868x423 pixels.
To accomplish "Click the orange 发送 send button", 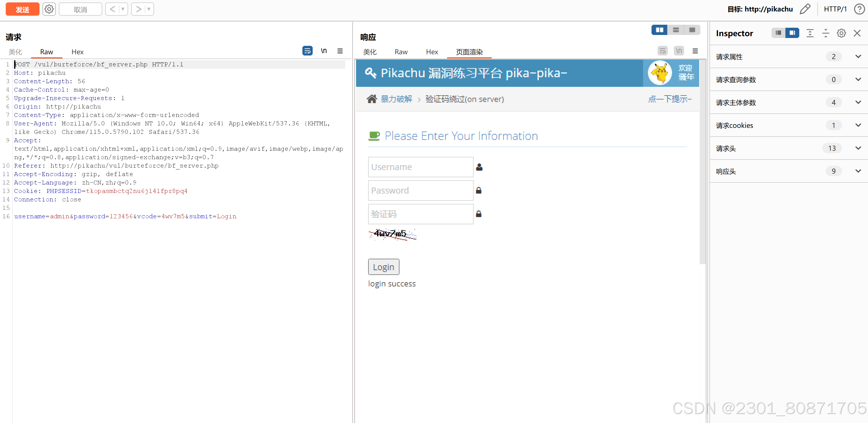I will coord(22,9).
